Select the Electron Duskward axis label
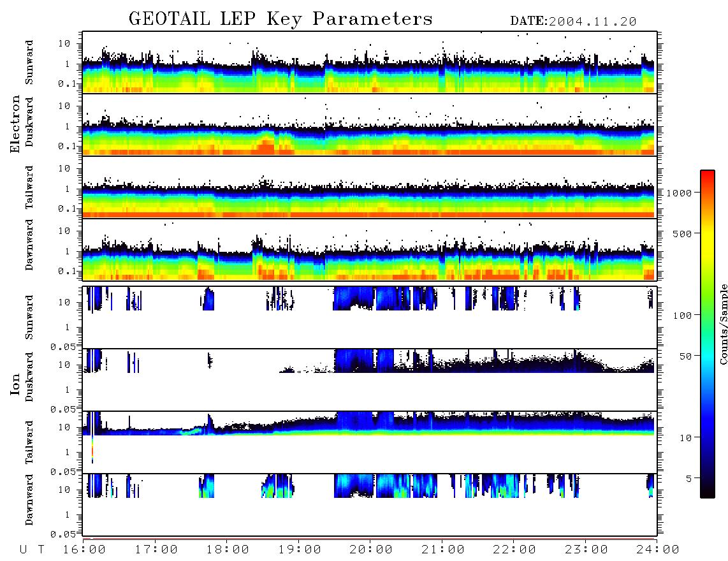 29,122
